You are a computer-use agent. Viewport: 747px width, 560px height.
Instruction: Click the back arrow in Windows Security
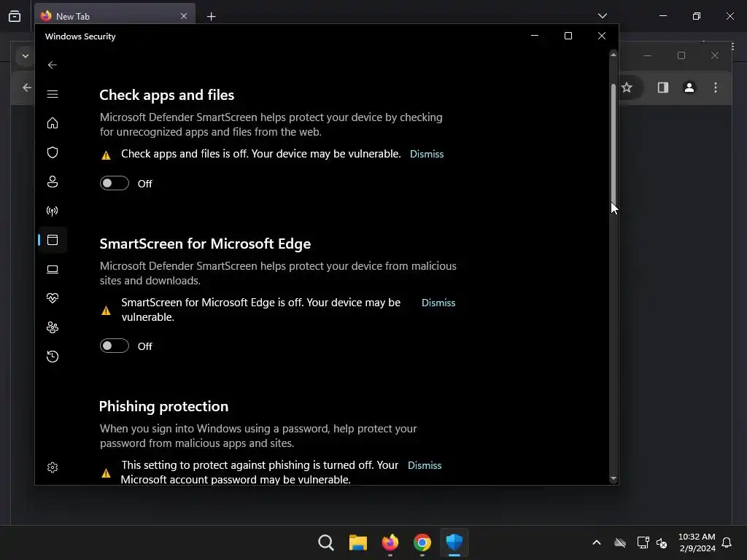tap(53, 65)
